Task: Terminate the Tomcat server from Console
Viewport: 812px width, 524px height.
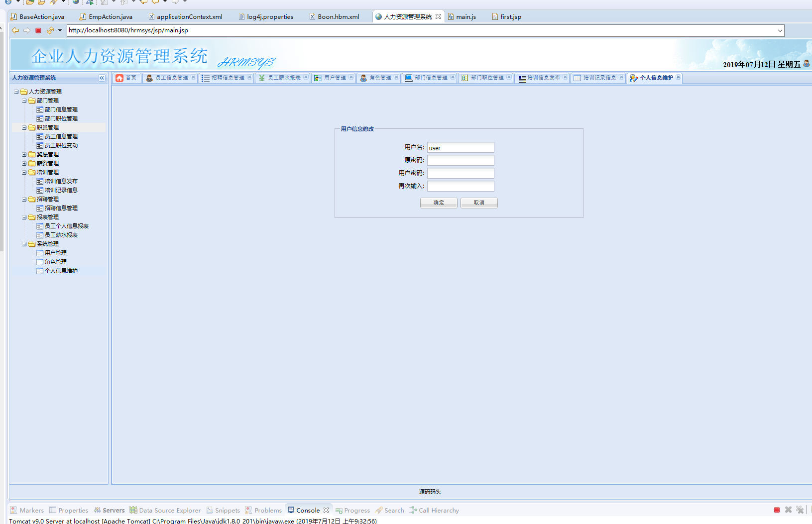Action: (x=777, y=510)
